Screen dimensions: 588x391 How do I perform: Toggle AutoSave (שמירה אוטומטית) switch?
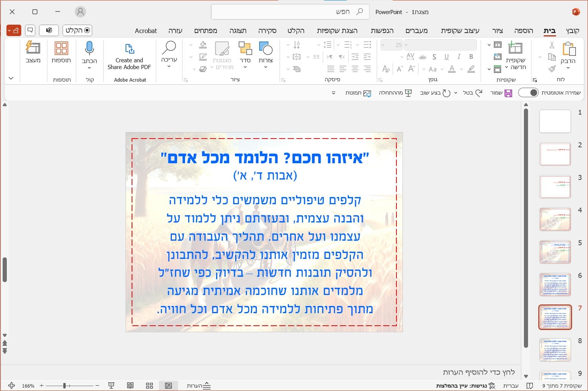pos(528,93)
